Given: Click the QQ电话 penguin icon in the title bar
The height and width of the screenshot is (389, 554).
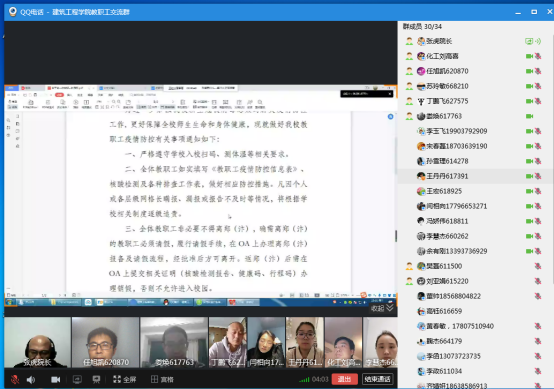Looking at the screenshot, I should point(13,12).
